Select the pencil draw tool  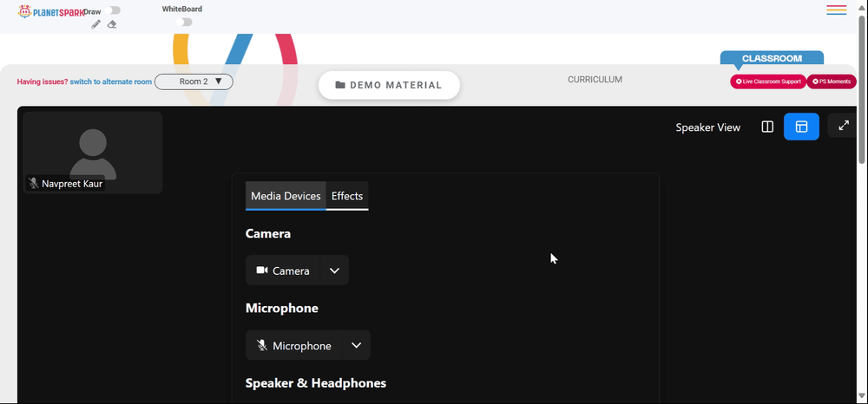(95, 24)
